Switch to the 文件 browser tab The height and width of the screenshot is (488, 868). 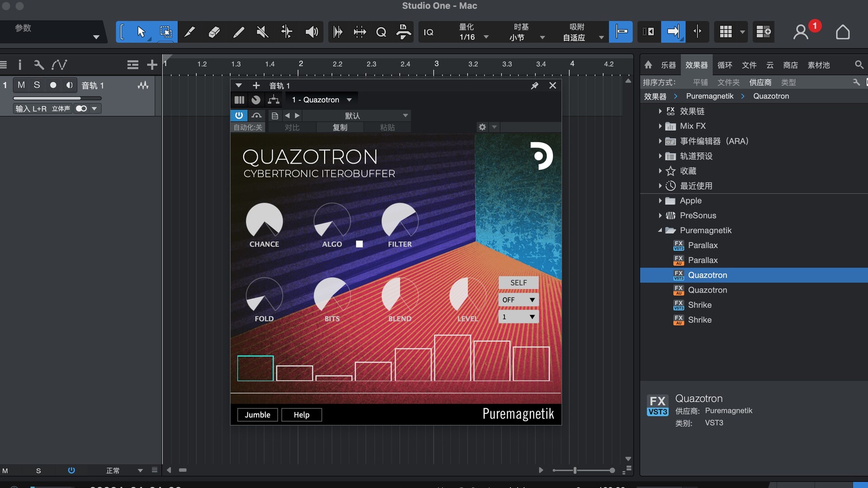tap(749, 65)
